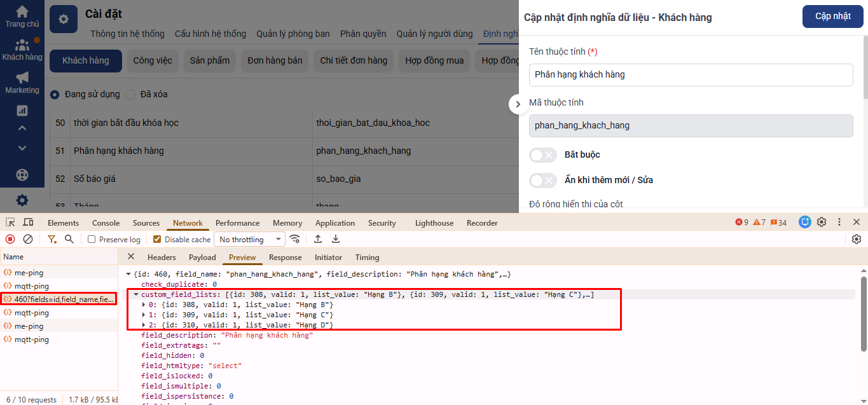Open the DevTools network search magnifier
The width and height of the screenshot is (868, 405).
69,239
